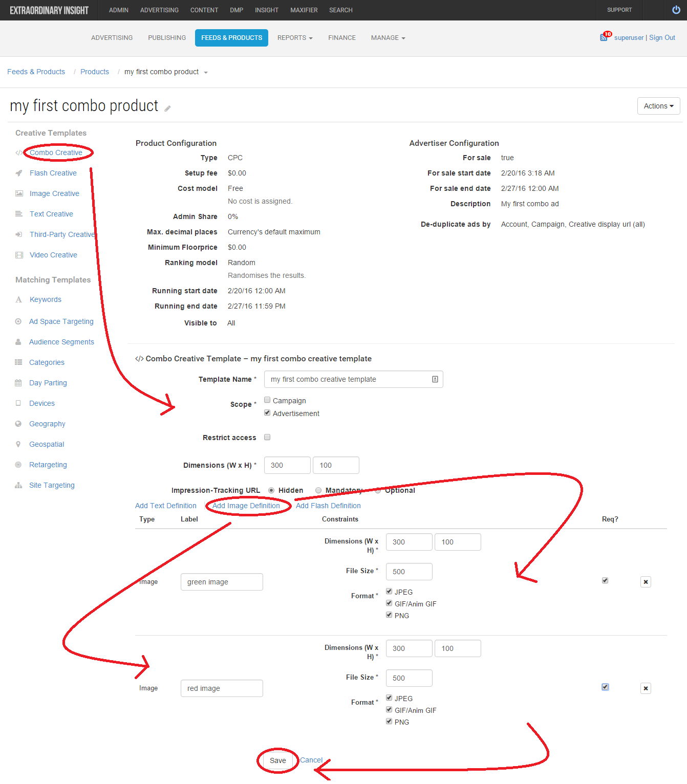Image resolution: width=687 pixels, height=784 pixels.
Task: Select Mandatory impression-tracking option
Action: (318, 490)
